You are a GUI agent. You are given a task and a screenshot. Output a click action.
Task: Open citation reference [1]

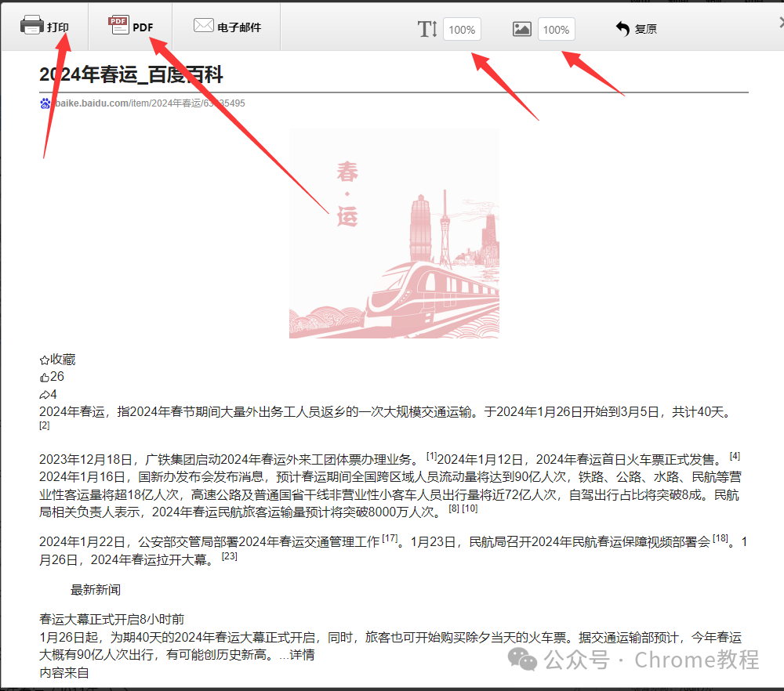[431, 456]
